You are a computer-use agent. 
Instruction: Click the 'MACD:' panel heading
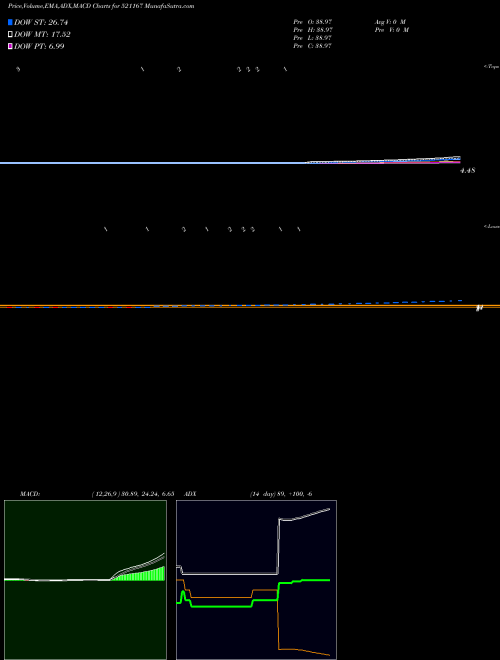click(30, 494)
